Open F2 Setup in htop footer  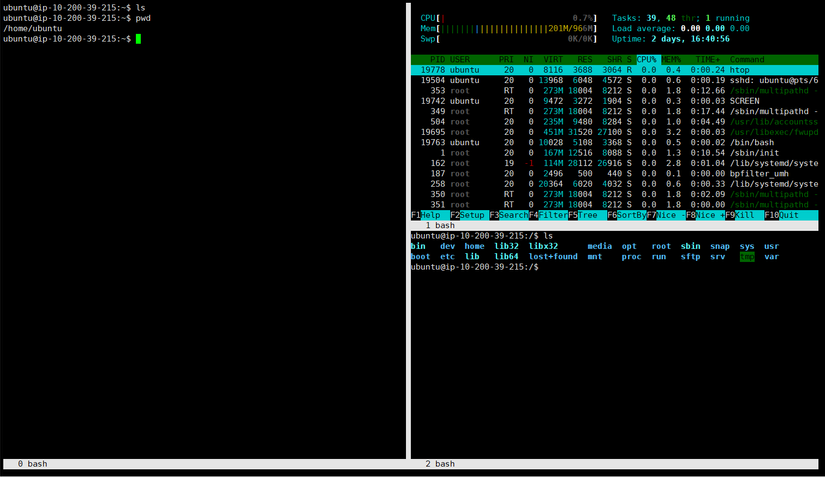click(469, 215)
